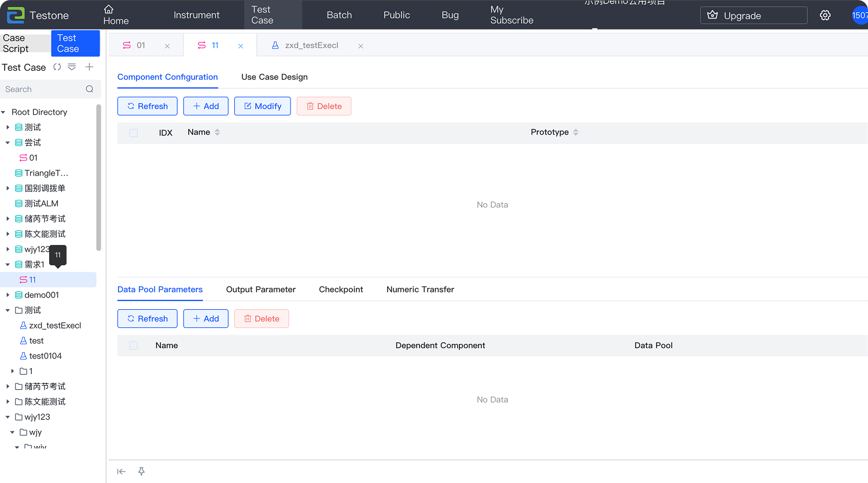This screenshot has width=868, height=483.
Task: Expand the 国别调拨单 tree node
Action: point(8,188)
